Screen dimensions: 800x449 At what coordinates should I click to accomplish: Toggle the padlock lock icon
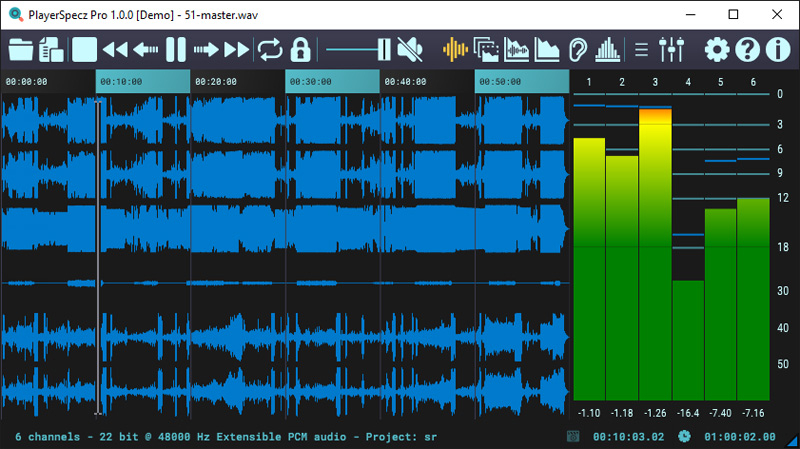(300, 49)
